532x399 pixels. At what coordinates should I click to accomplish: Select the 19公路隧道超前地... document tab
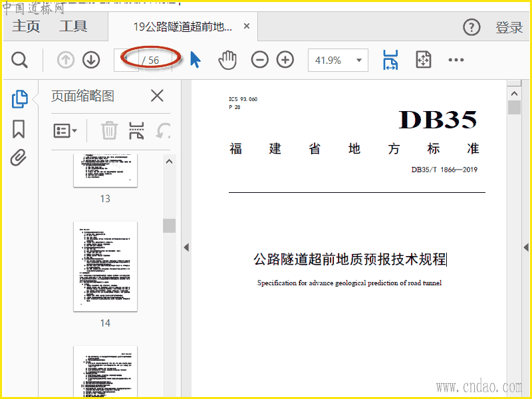point(182,27)
